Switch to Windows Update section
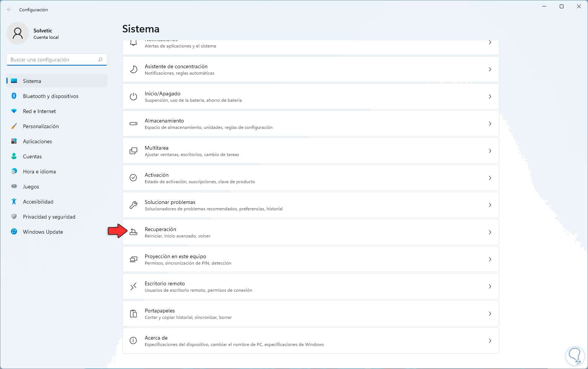 click(x=43, y=232)
